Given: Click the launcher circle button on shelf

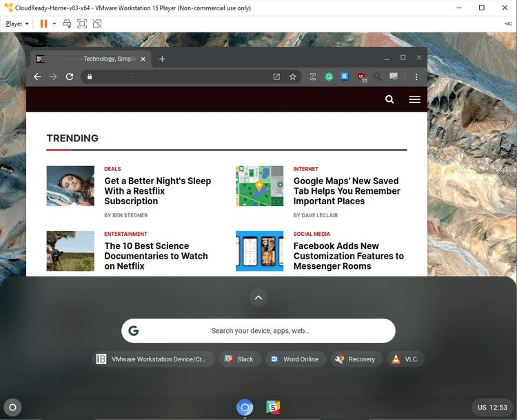Looking at the screenshot, I should point(12,408).
